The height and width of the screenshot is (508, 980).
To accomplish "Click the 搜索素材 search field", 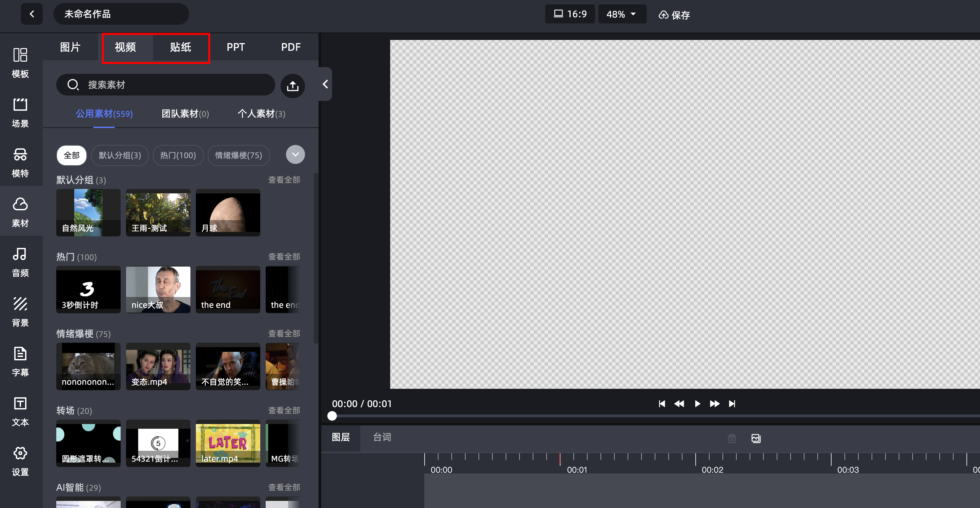I will pos(165,85).
